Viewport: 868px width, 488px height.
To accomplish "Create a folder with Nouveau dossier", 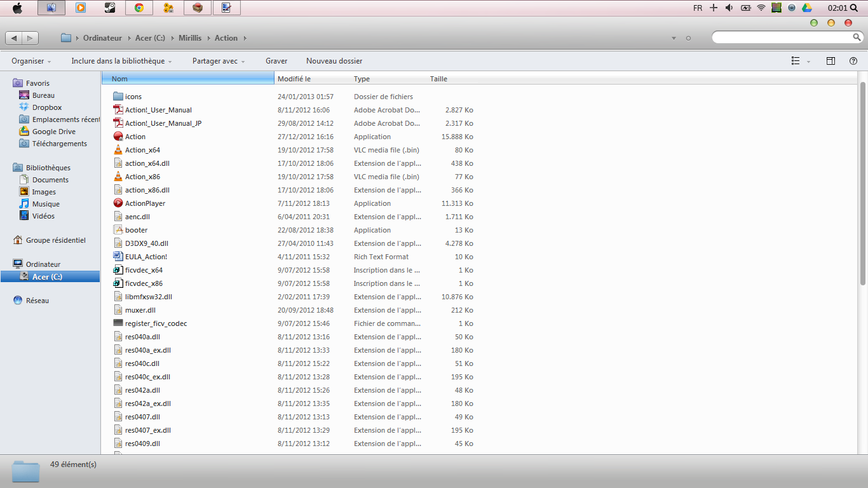I will [334, 61].
